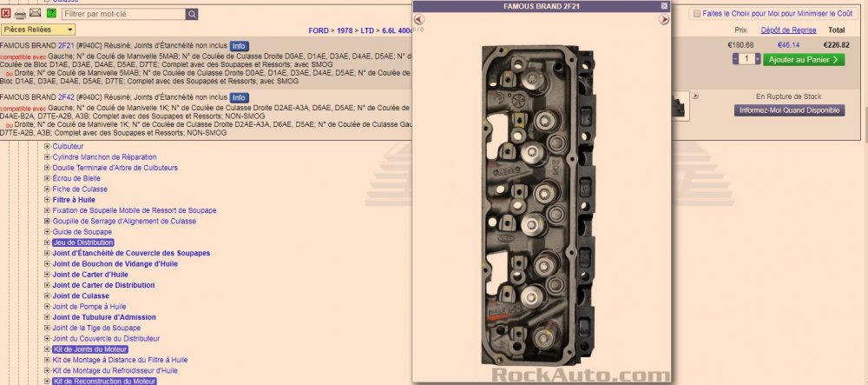Open help with green question mark icon

click(51, 13)
